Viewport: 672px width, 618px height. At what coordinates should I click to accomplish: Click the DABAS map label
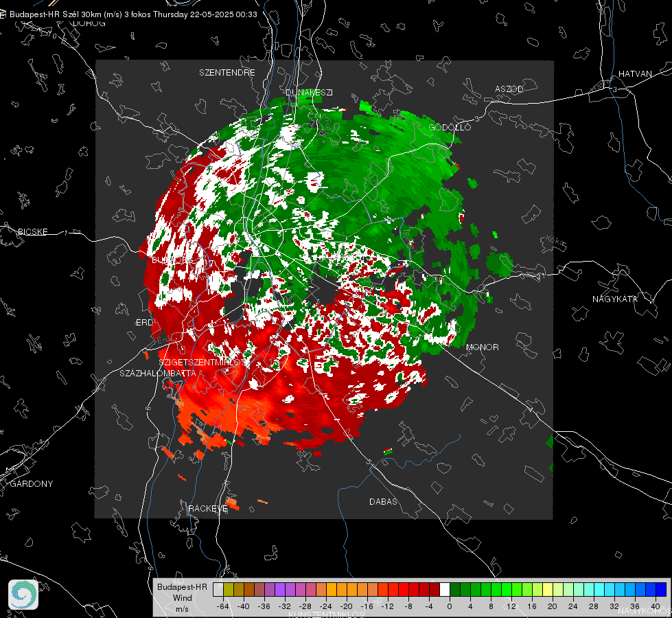tap(383, 501)
